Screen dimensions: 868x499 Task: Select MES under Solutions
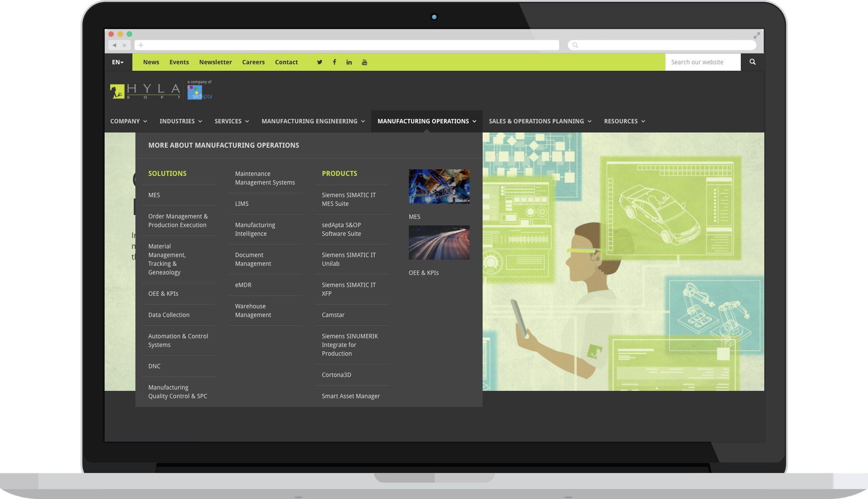[154, 195]
